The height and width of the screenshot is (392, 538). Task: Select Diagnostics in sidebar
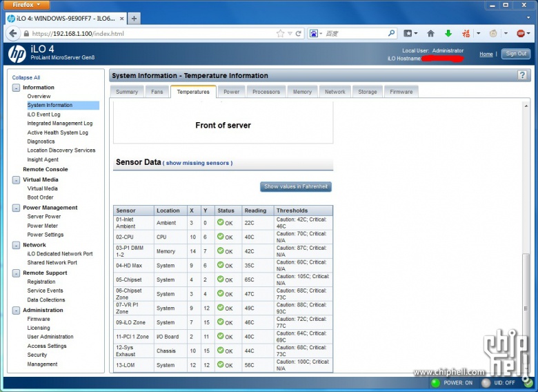[x=41, y=141]
